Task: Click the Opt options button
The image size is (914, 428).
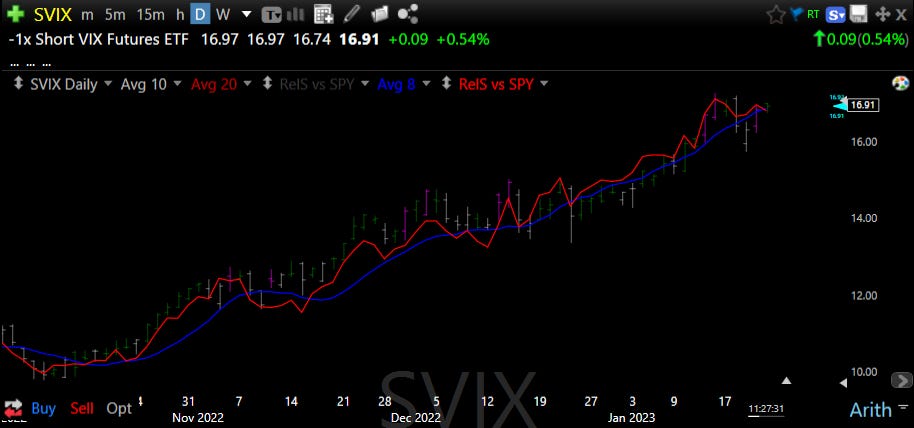Action: tap(119, 409)
